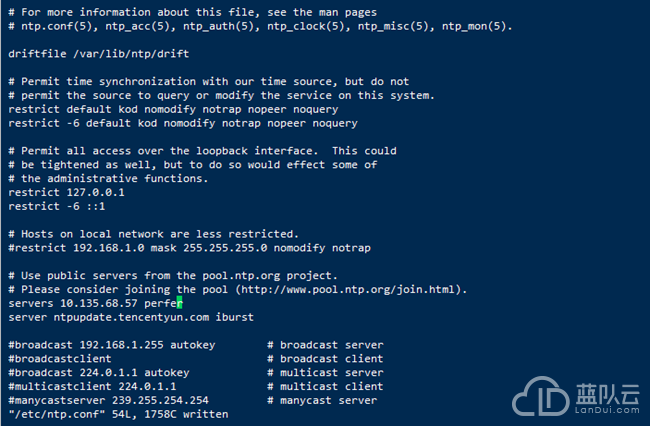Image resolution: width=650 pixels, height=426 pixels.
Task: Click the restrict -6 default kod line
Action: (182, 123)
